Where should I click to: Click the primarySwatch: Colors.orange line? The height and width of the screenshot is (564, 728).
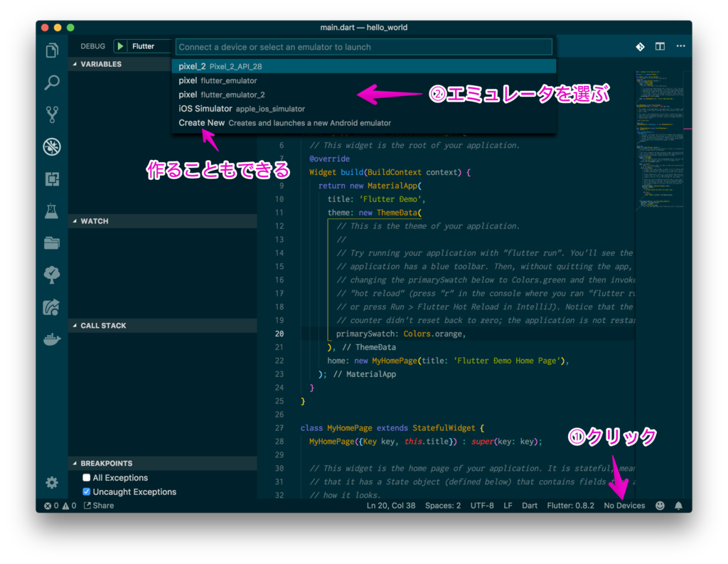(x=401, y=334)
